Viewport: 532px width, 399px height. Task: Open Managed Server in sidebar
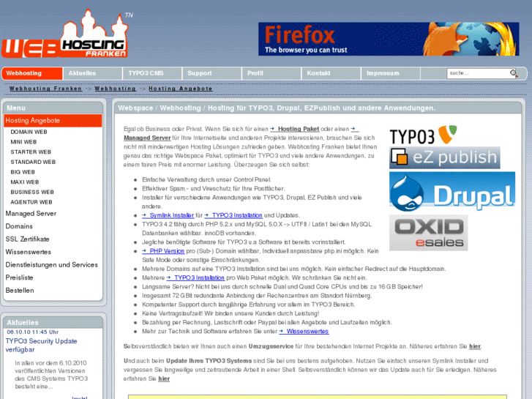pos(31,214)
